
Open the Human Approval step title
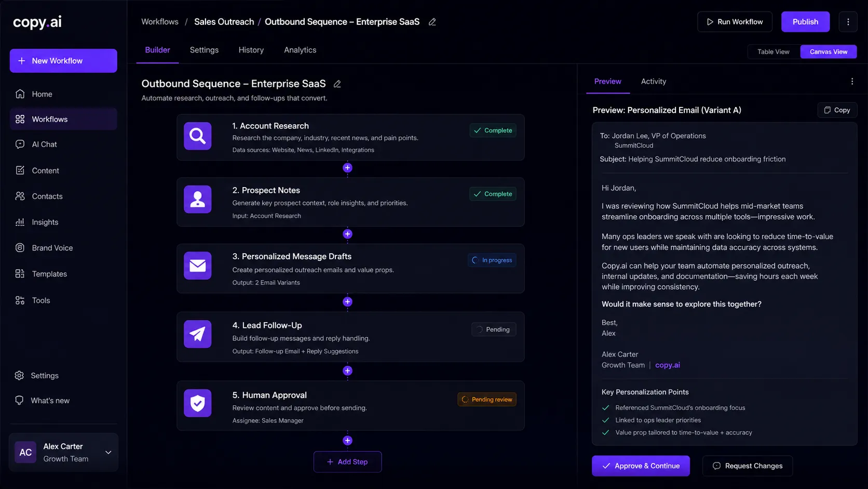click(x=269, y=395)
